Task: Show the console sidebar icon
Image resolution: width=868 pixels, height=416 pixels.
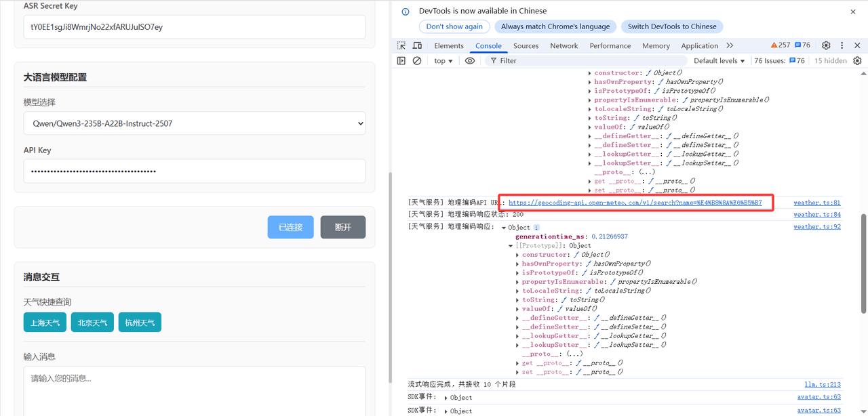Action: point(401,60)
